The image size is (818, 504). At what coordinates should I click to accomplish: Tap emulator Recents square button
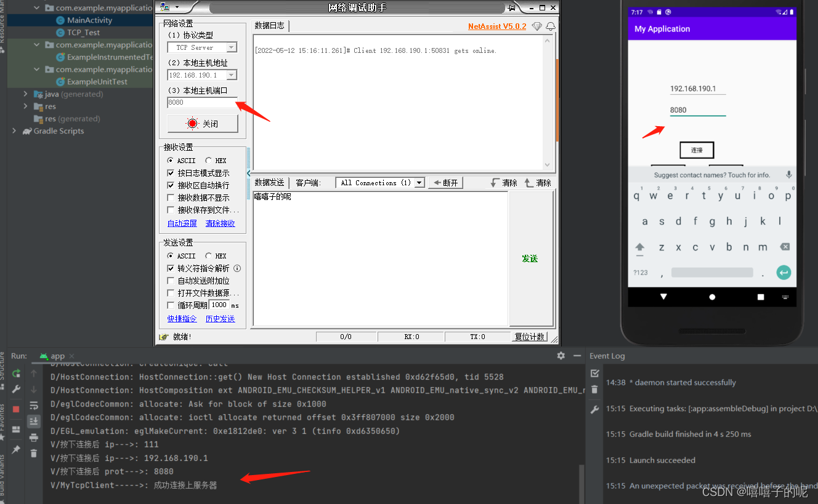pyautogui.click(x=761, y=297)
